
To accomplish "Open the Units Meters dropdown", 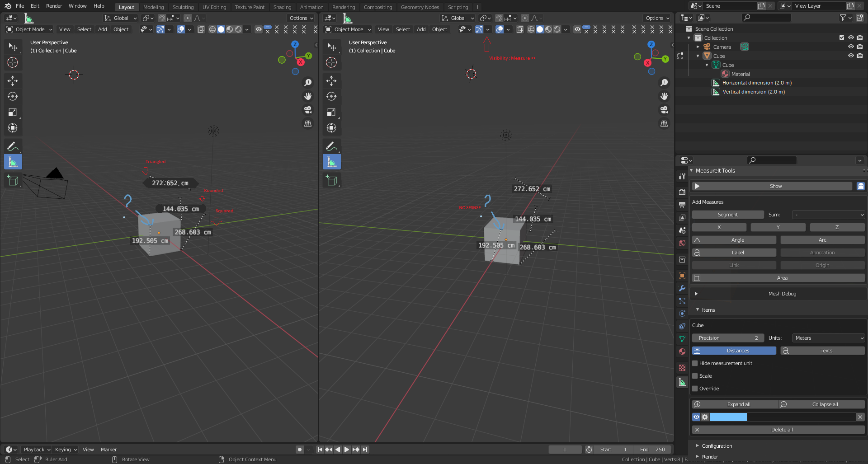I will point(829,338).
